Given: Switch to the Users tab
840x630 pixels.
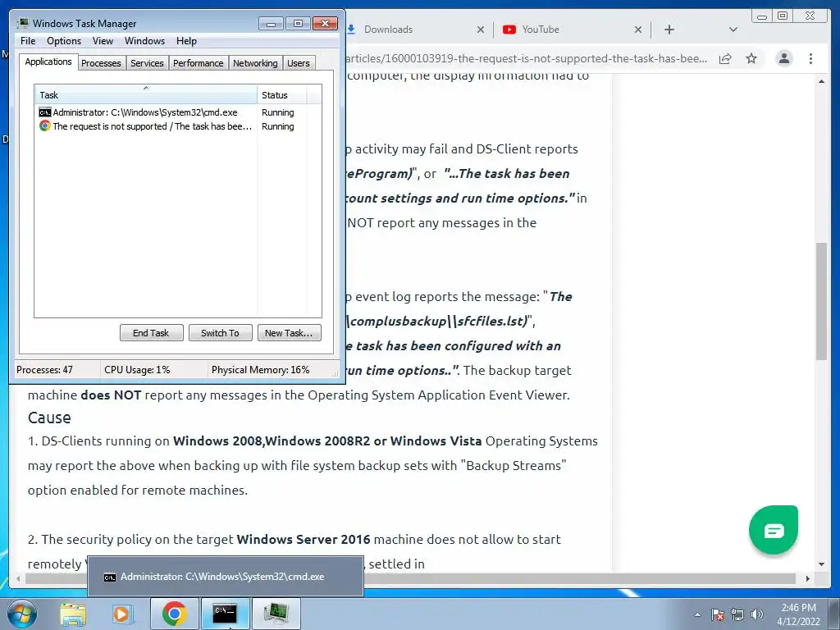Looking at the screenshot, I should (x=299, y=63).
